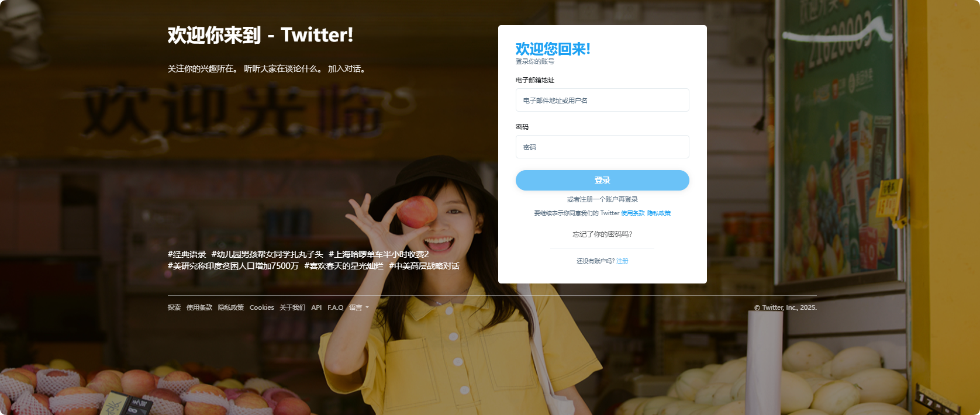The image size is (980, 415).
Task: Open the F.A.Q footer link
Action: click(x=336, y=307)
